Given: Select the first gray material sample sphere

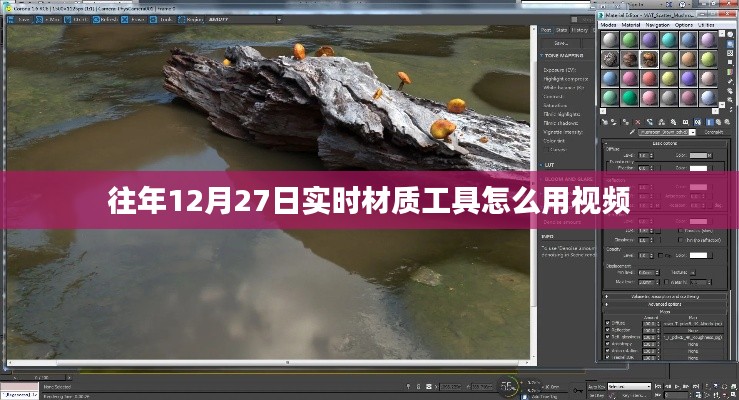Looking at the screenshot, I should [x=608, y=40].
